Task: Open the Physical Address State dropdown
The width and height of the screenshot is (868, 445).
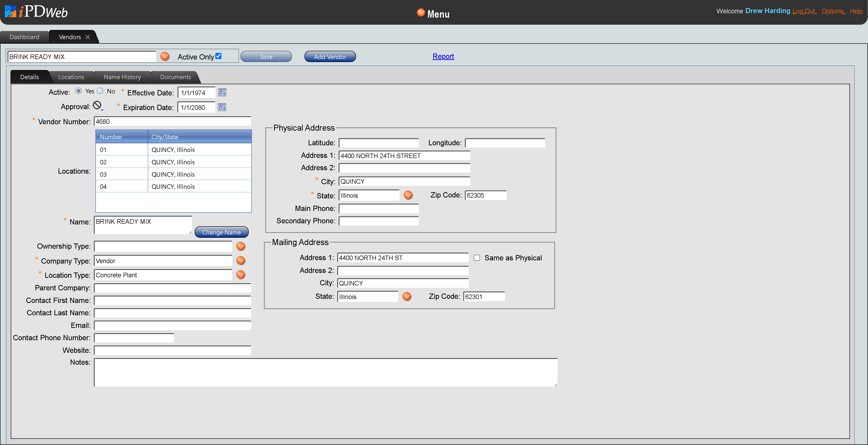Action: [408, 195]
